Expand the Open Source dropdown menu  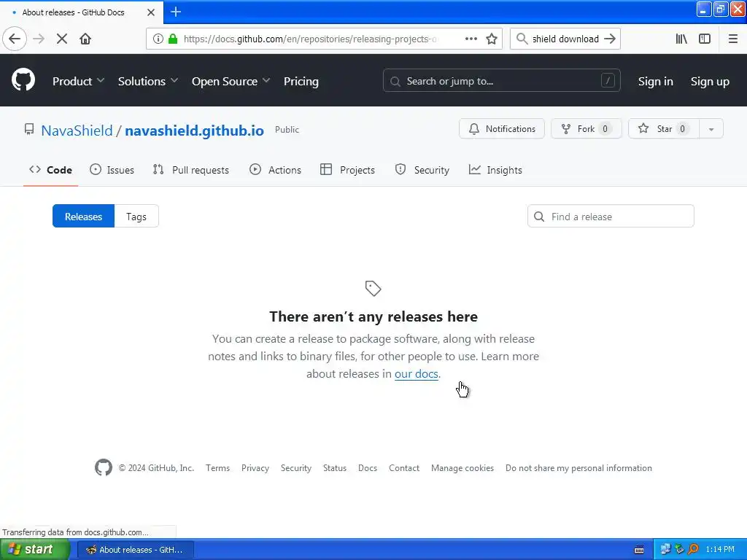(231, 82)
